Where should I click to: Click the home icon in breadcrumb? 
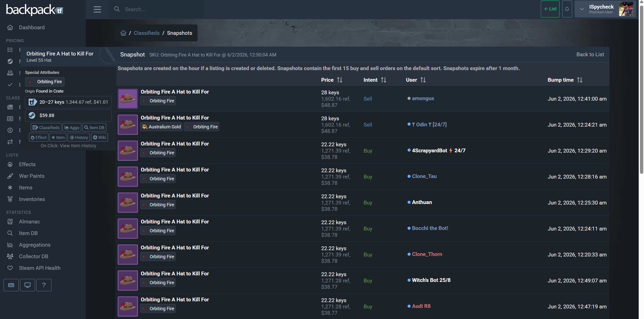(123, 33)
